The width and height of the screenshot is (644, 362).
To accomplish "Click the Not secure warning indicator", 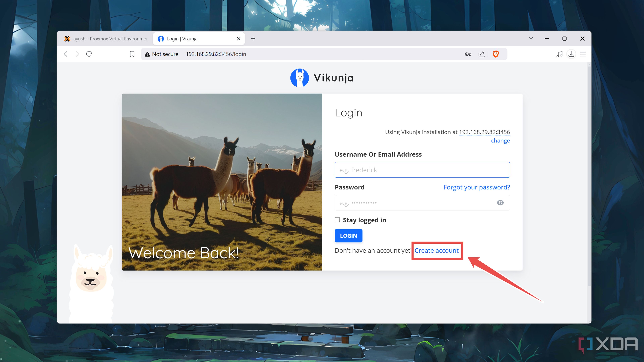I will [162, 54].
